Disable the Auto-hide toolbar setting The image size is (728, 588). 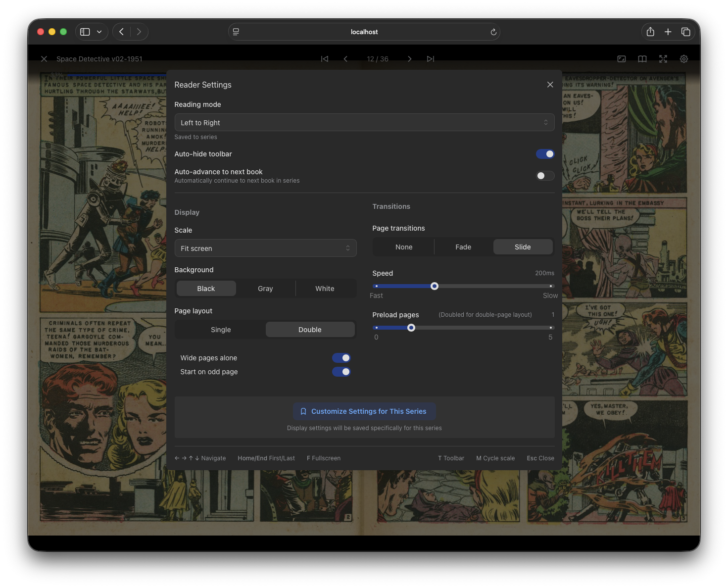click(x=545, y=154)
